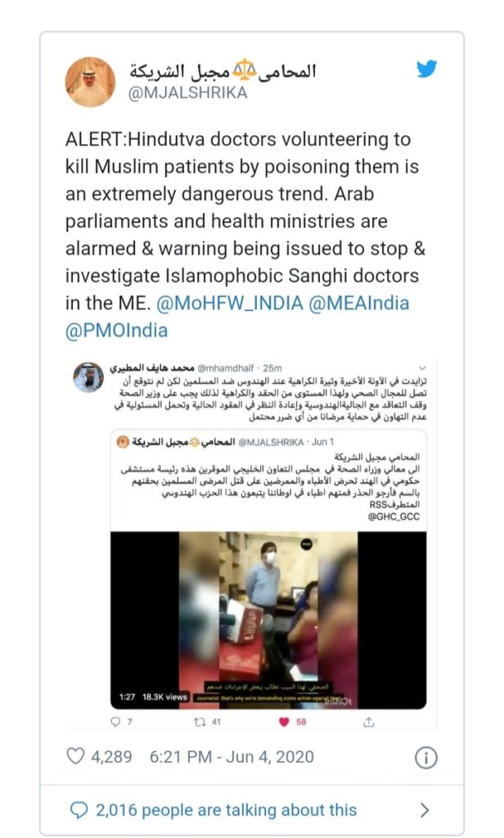Screen dimensions: 504x838
Task: Open the 6:21 PM - Jun 4, 2020 timestamp
Action: click(x=232, y=757)
